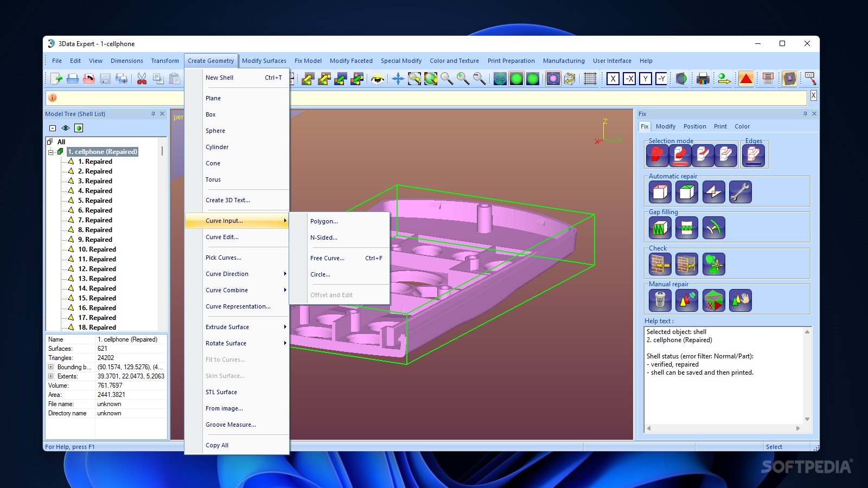The image size is (868, 488).
Task: Click the trash can manual repair icon
Action: click(660, 300)
